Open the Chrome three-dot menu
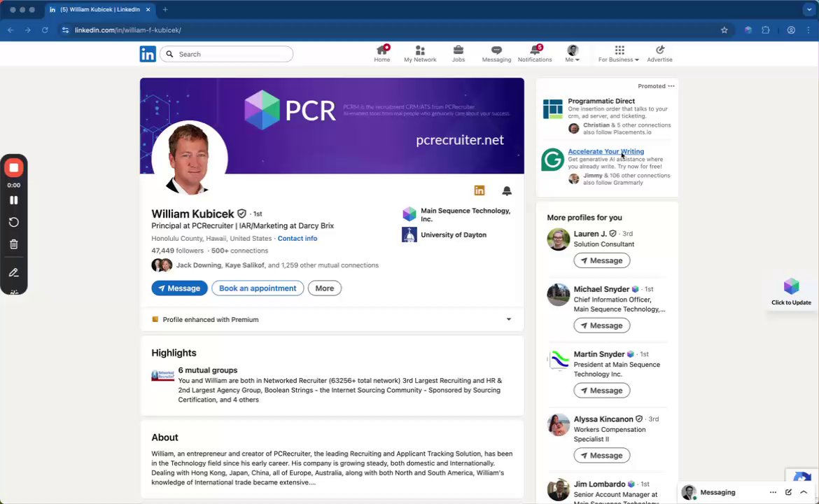 click(808, 30)
